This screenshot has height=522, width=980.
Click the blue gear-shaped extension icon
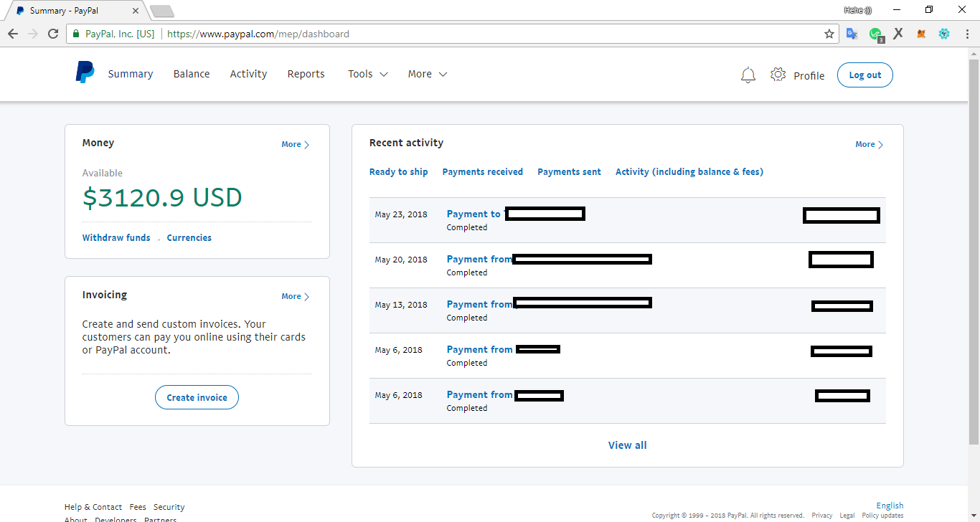[944, 34]
